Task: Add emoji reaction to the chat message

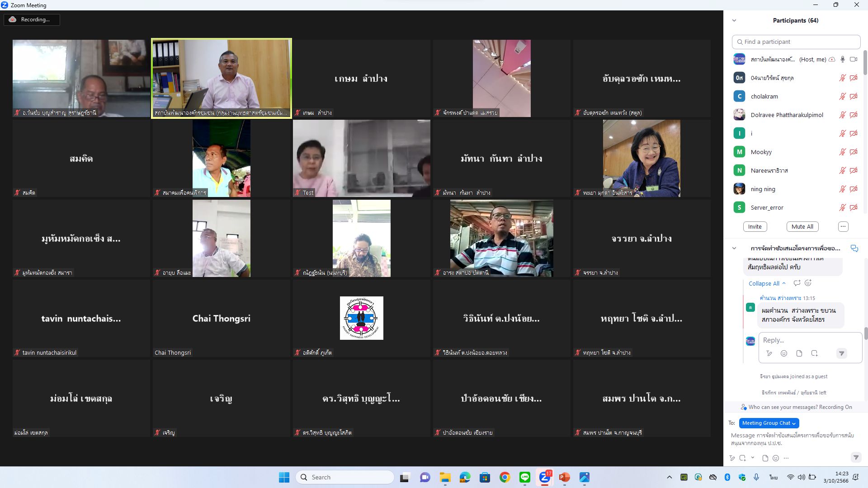Action: tap(808, 283)
